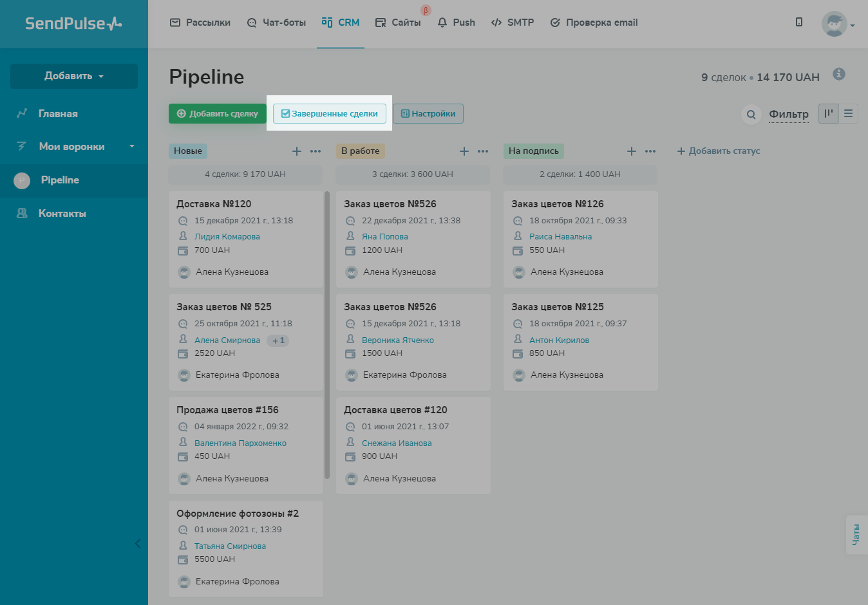Open options menu for Новые column
Viewport: 868px width, 605px height.
click(x=316, y=151)
